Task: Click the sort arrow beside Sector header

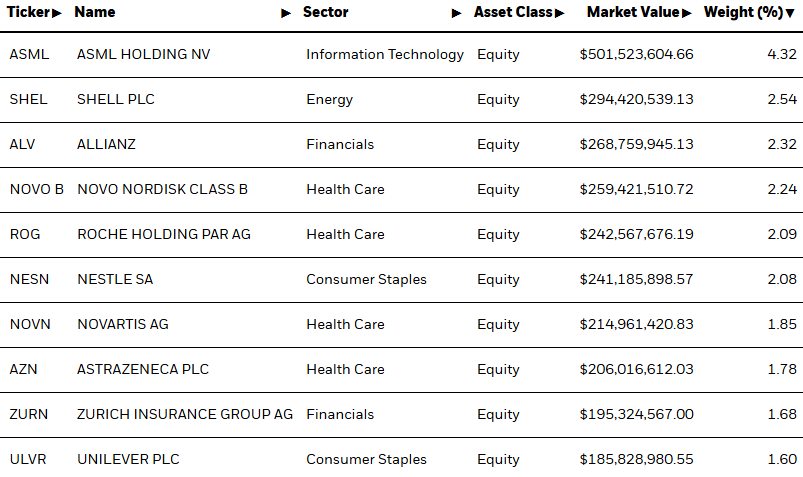Action: click(x=456, y=13)
